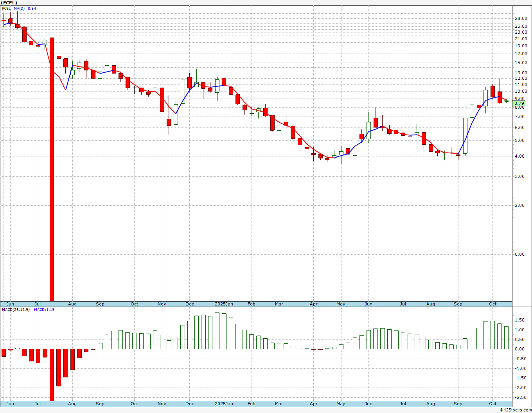532x413 pixels.
Task: Click May on the MACD panel time axis
Action: click(x=341, y=404)
